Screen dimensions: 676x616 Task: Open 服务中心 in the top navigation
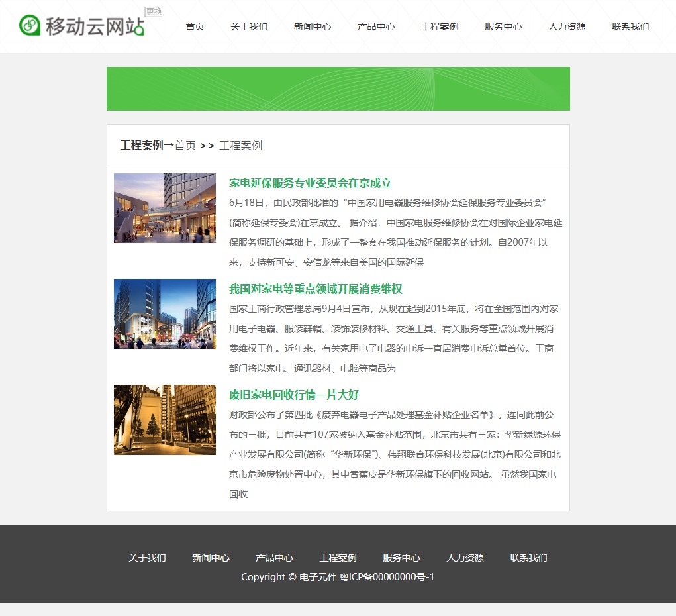point(503,27)
